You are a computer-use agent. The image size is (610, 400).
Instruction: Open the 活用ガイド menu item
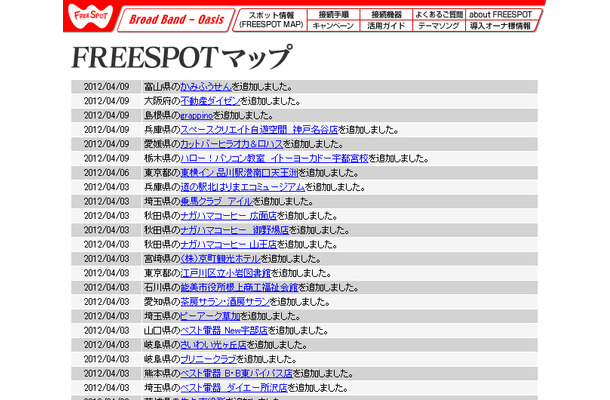386,26
